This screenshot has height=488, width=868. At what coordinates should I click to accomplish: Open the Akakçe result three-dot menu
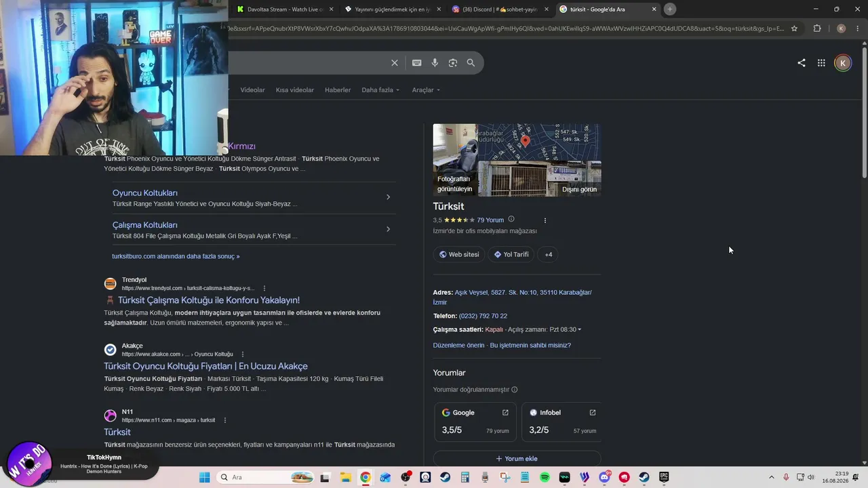(243, 354)
